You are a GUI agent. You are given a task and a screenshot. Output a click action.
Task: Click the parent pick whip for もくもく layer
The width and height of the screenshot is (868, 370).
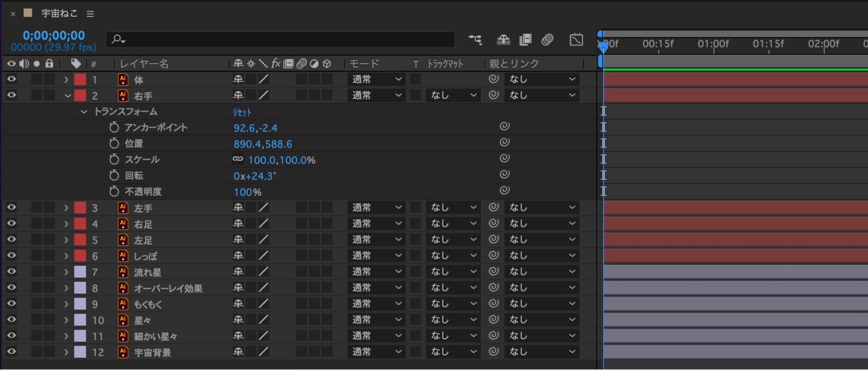coord(494,303)
